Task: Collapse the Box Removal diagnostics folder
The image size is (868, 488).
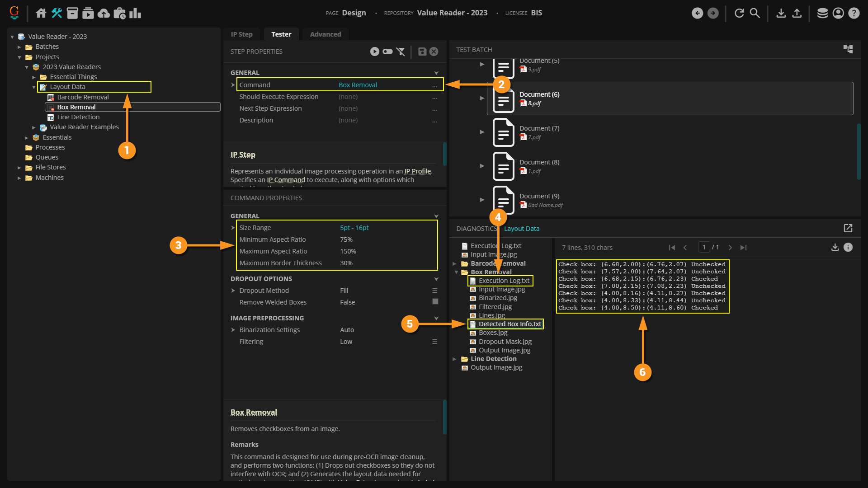Action: tap(457, 272)
